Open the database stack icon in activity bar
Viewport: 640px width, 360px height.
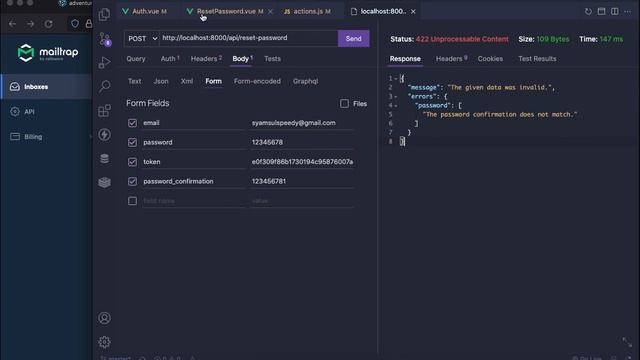tap(104, 158)
